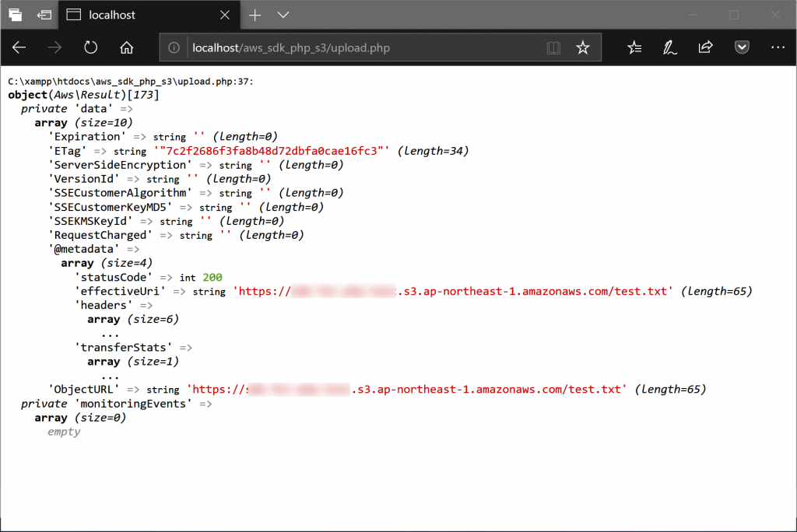Click the red ETag hash value

coord(272,151)
